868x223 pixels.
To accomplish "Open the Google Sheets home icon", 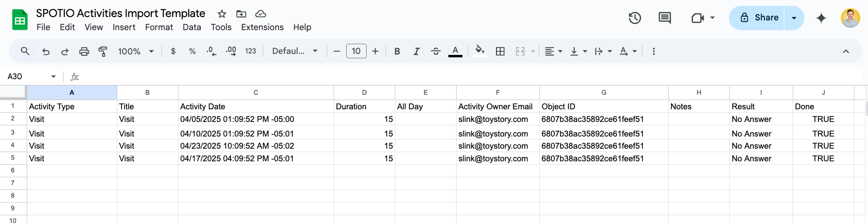I will [20, 20].
